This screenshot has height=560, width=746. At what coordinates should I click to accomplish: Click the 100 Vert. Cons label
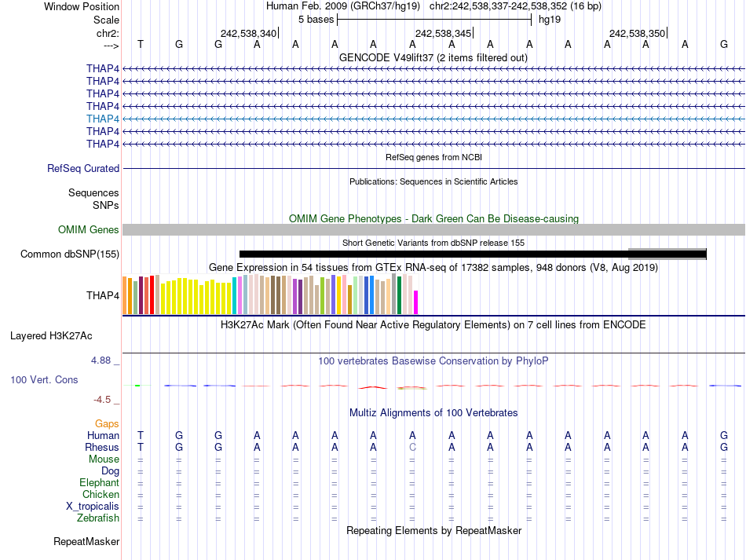click(x=44, y=379)
